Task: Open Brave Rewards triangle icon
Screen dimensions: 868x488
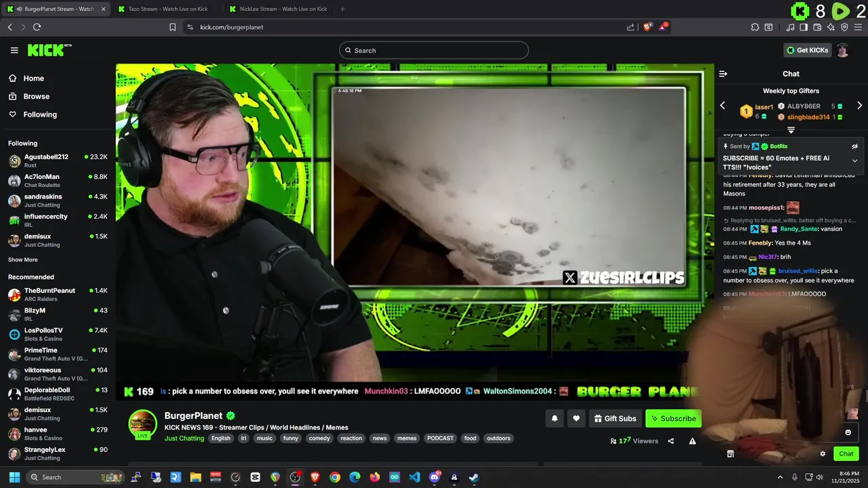Action: click(664, 27)
